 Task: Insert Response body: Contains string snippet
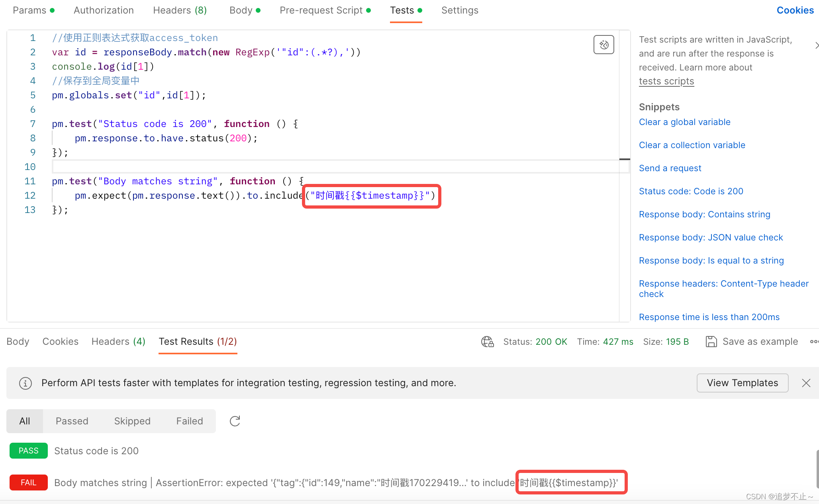(704, 214)
